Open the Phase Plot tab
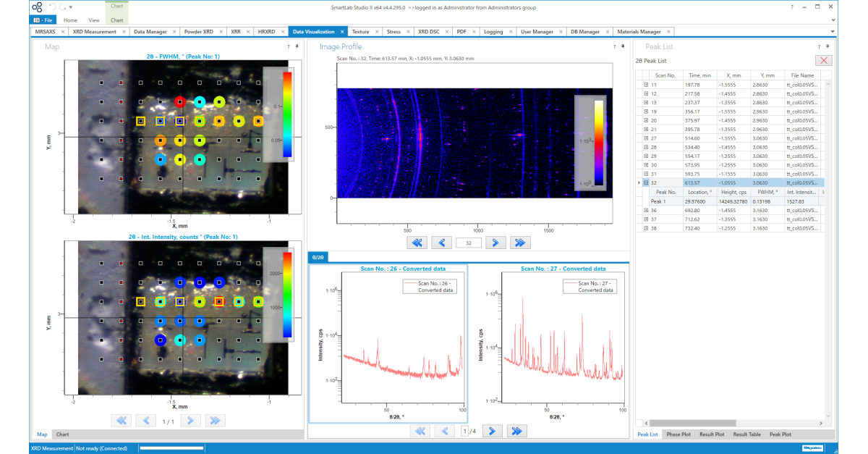This screenshot has width=868, height=454. coord(678,434)
